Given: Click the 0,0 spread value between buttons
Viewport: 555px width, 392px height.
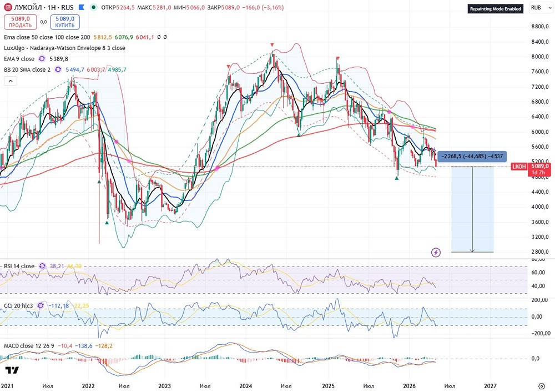Looking at the screenshot, I should 43,22.
